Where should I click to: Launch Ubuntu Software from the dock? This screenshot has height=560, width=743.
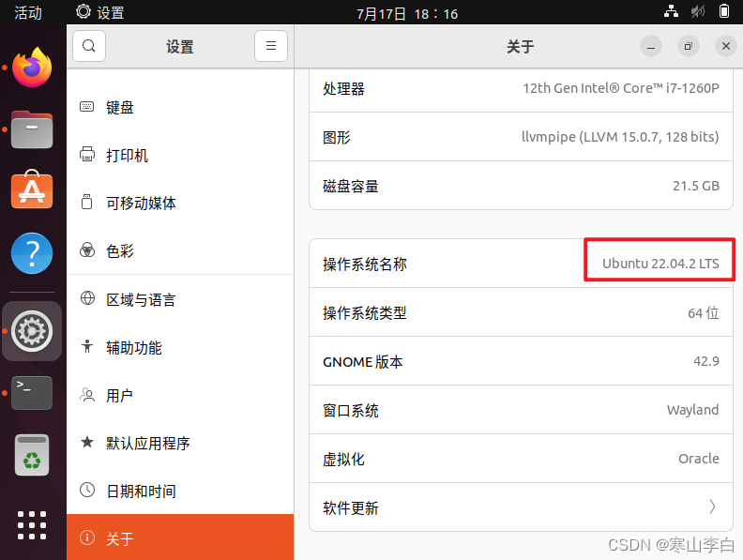(x=32, y=189)
